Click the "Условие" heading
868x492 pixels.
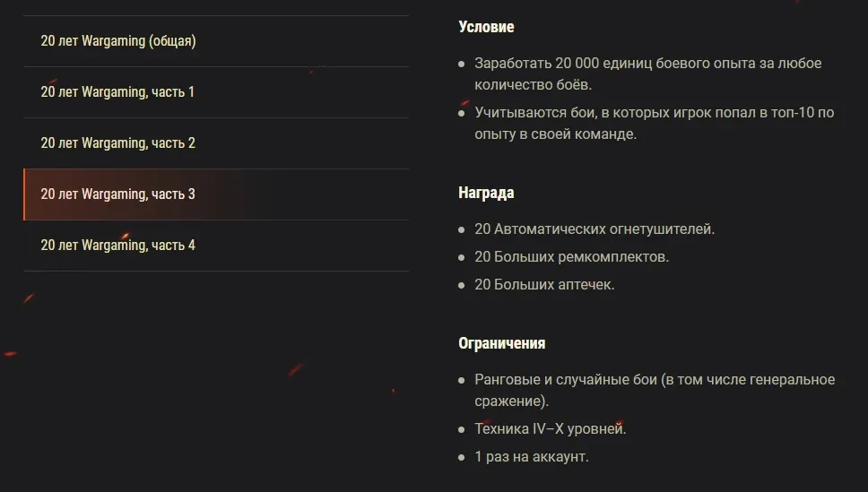tap(486, 27)
